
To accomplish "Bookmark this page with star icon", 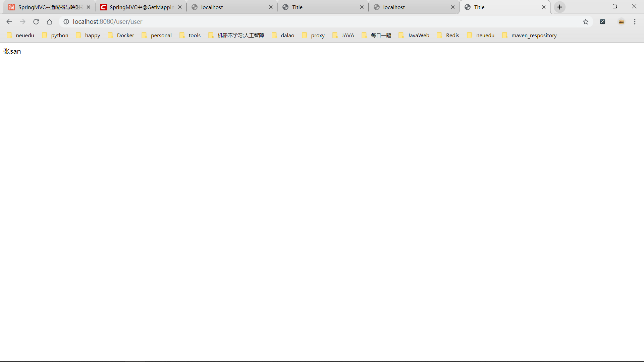I will tap(586, 22).
